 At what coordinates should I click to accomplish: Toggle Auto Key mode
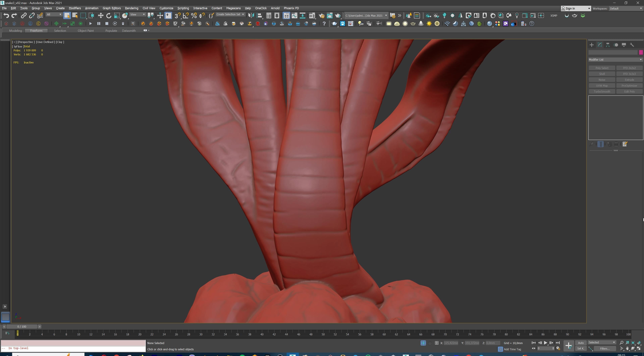click(x=581, y=343)
